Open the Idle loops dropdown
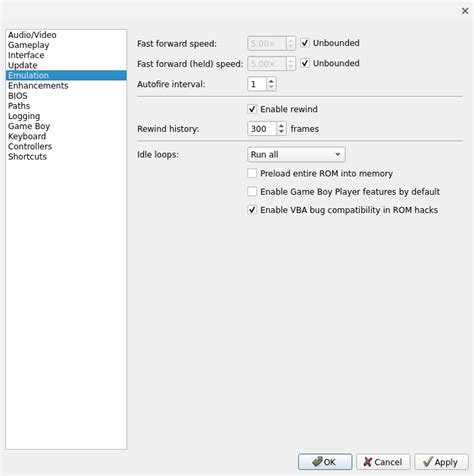The image size is (474, 476). pos(296,155)
